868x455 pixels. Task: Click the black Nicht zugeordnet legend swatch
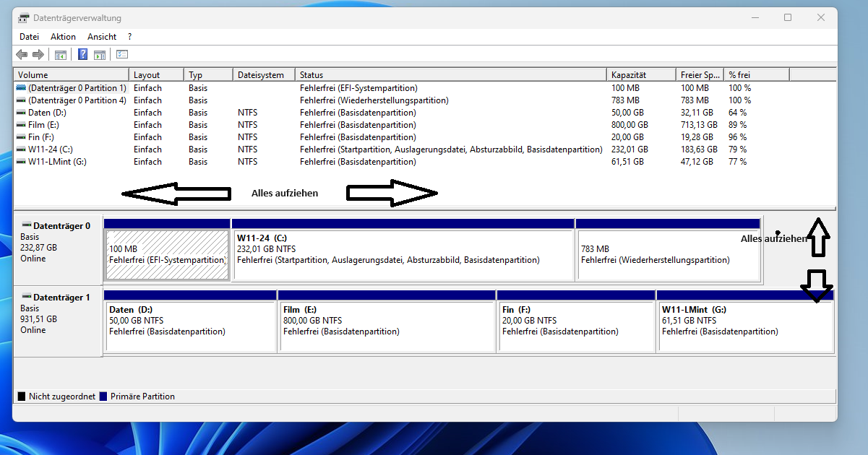22,396
